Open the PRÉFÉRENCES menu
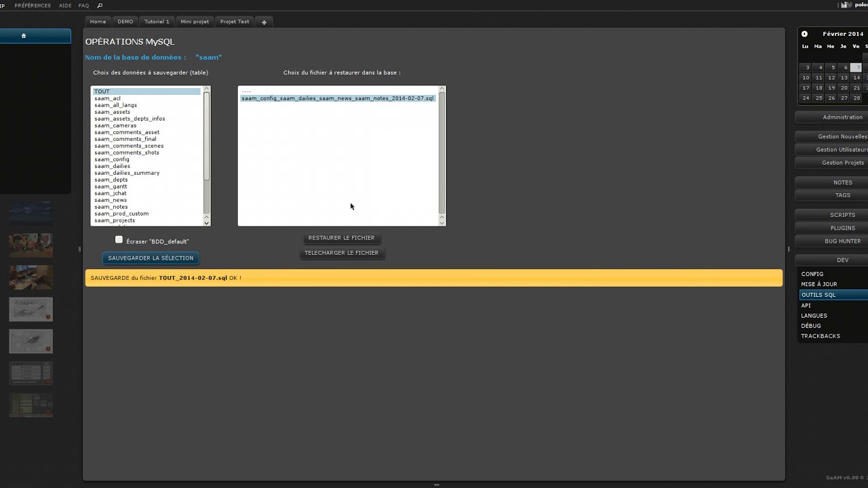Viewport: 868px width, 488px height. pos(33,5)
